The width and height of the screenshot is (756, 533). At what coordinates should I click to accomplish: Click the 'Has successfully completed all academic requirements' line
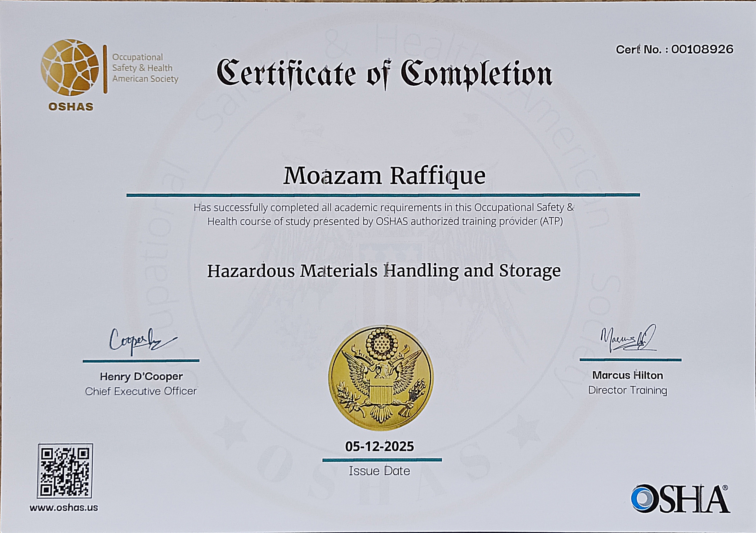[x=384, y=208]
